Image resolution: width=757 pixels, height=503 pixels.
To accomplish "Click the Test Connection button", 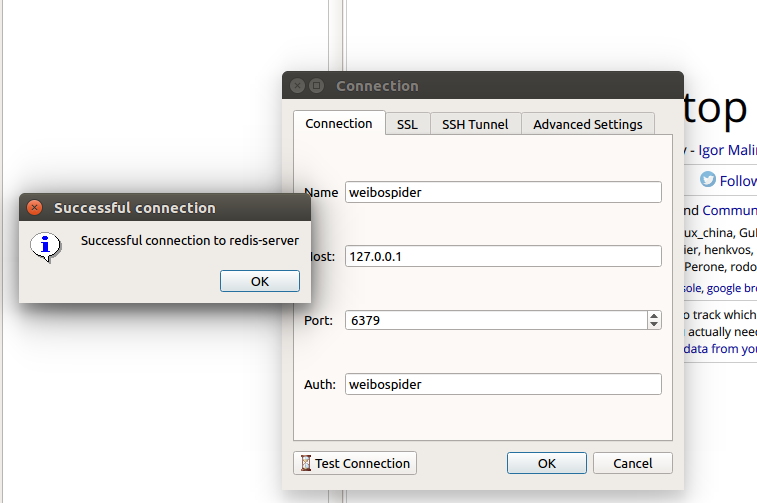I will point(355,463).
